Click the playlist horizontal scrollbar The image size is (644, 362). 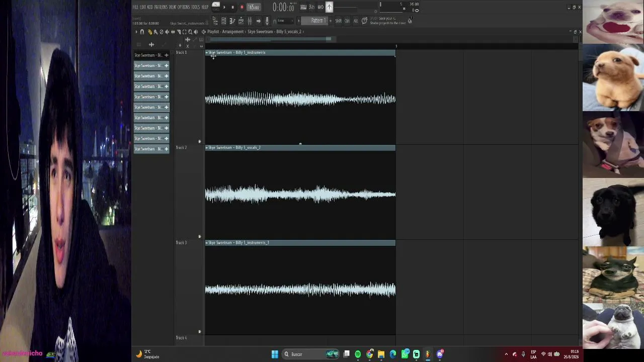(270, 39)
